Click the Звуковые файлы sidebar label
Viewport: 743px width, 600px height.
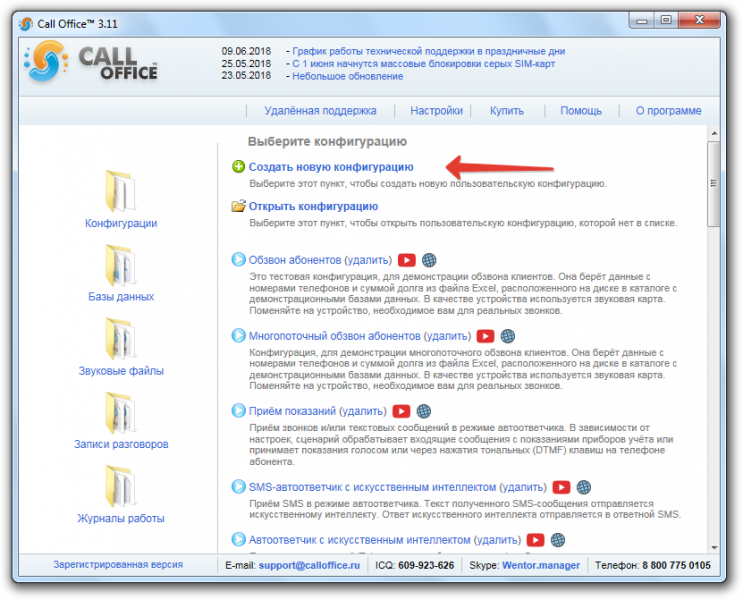coord(121,371)
